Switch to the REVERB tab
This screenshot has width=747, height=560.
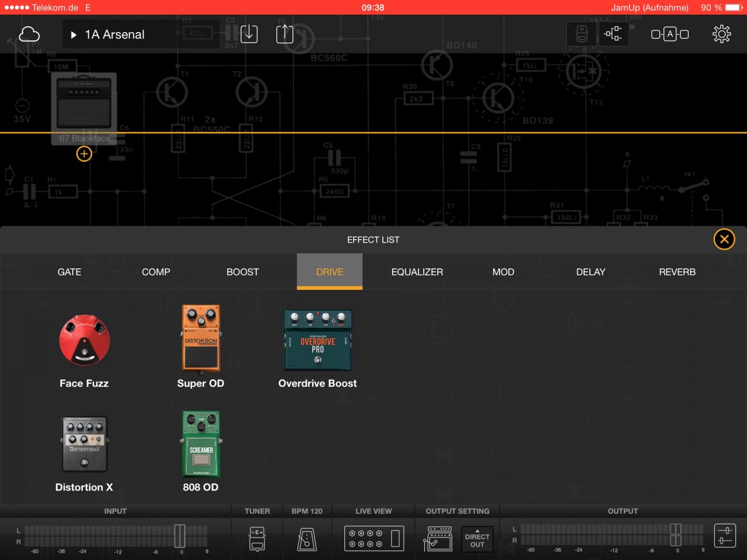677,272
